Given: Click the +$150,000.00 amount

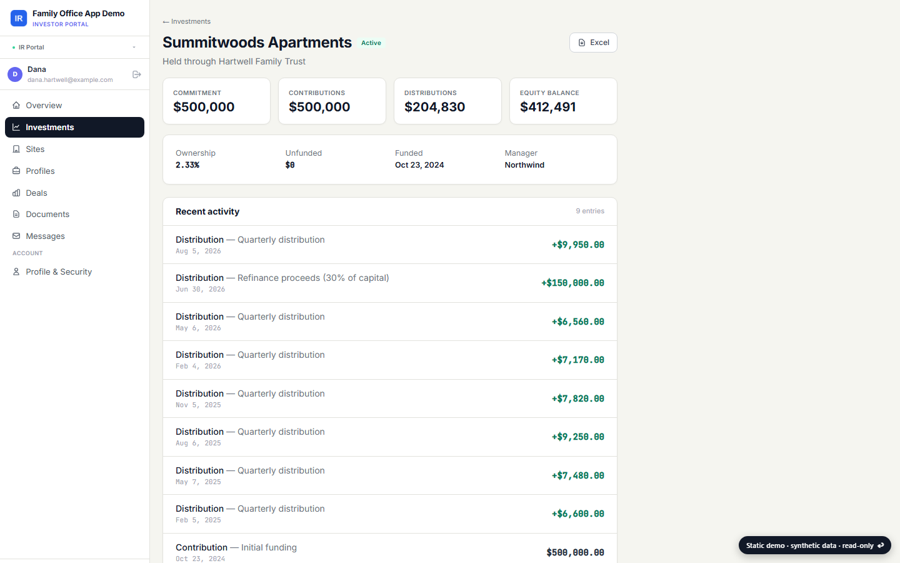Looking at the screenshot, I should pyautogui.click(x=573, y=284).
